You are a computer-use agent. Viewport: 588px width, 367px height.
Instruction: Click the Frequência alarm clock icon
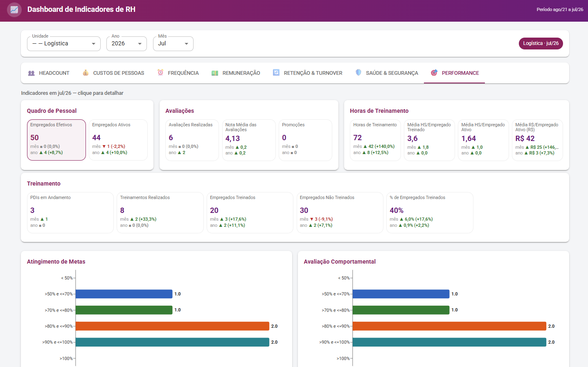[160, 73]
